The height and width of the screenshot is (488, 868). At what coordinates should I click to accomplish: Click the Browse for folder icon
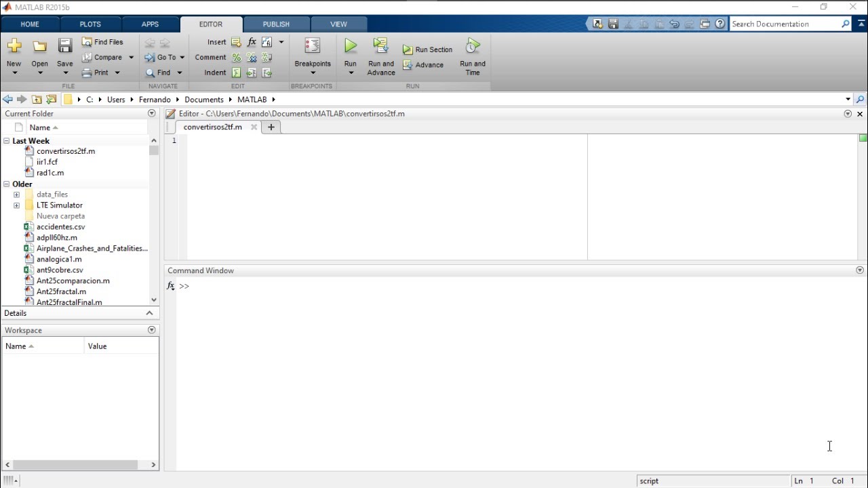52,100
